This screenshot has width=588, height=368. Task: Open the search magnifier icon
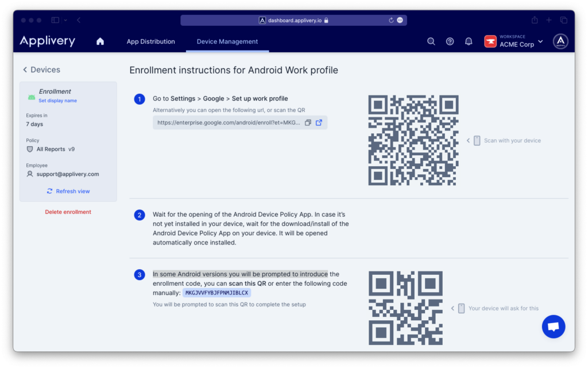click(x=431, y=41)
